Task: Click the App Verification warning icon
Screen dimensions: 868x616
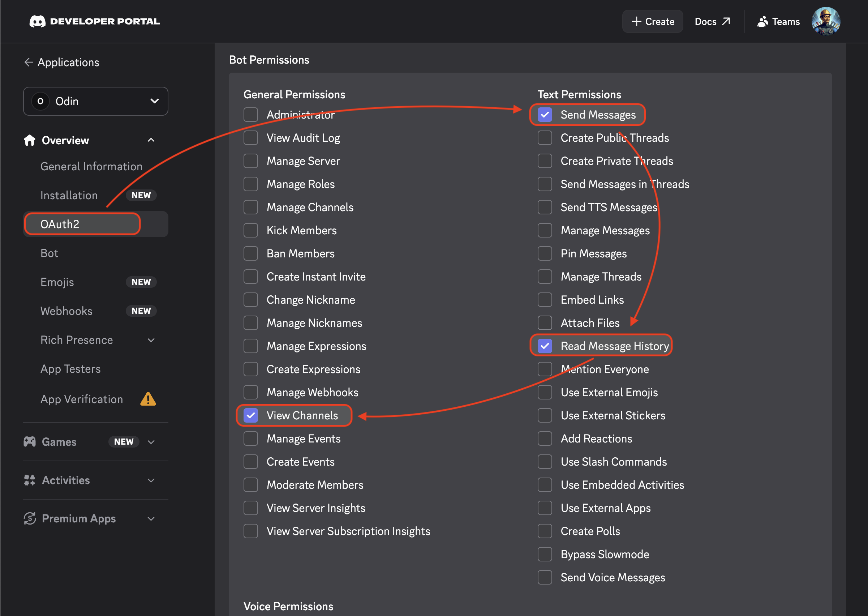Action: pos(148,399)
